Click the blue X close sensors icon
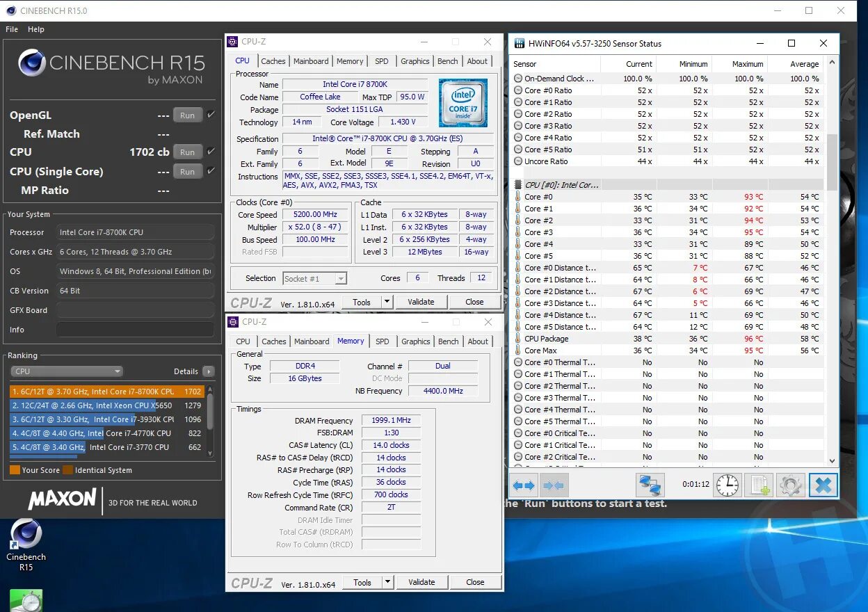This screenshot has height=612, width=868. [823, 485]
